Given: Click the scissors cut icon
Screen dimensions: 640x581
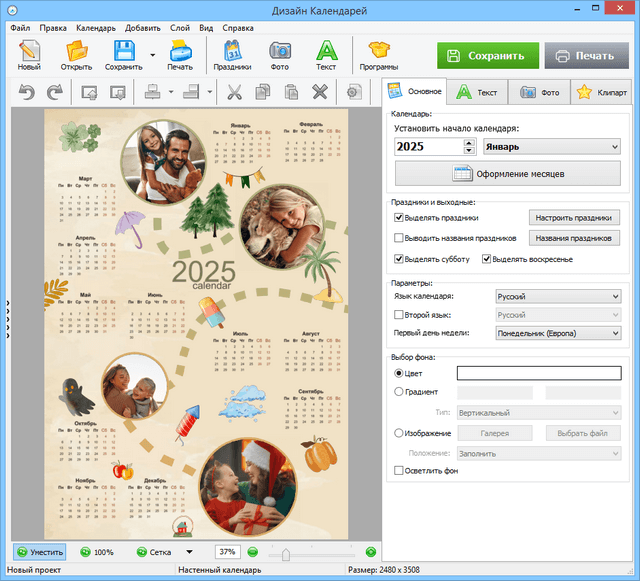Looking at the screenshot, I should 235,93.
